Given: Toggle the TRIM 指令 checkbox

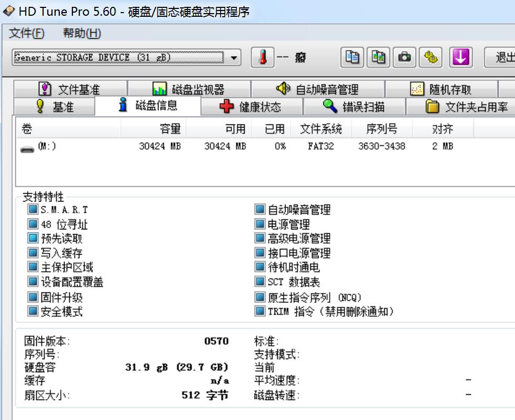Looking at the screenshot, I should pyautogui.click(x=260, y=312).
